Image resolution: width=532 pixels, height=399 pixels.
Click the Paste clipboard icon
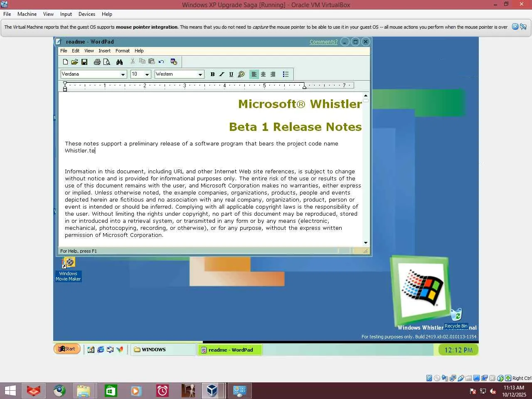(x=152, y=62)
